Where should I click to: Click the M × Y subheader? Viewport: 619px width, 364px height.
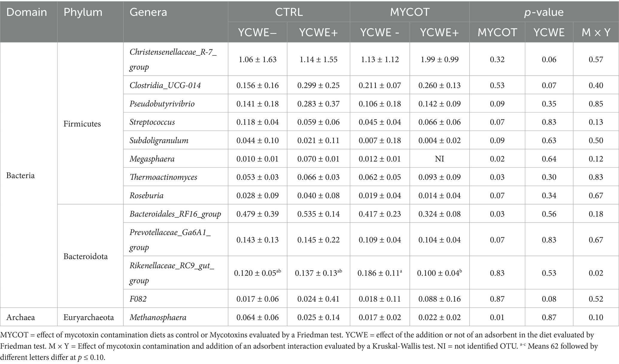coord(596,32)
